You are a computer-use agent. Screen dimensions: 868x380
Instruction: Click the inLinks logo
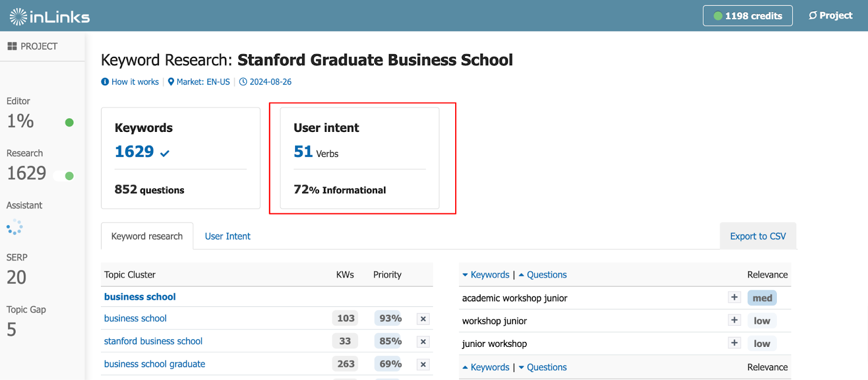(x=49, y=16)
